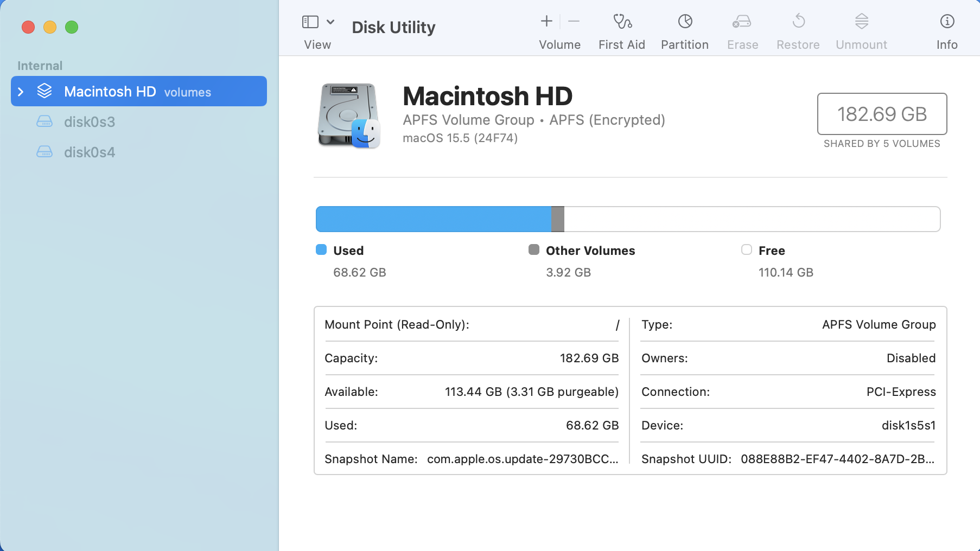The image size is (980, 551).
Task: Click the blue Used legend swatch
Action: pos(321,249)
